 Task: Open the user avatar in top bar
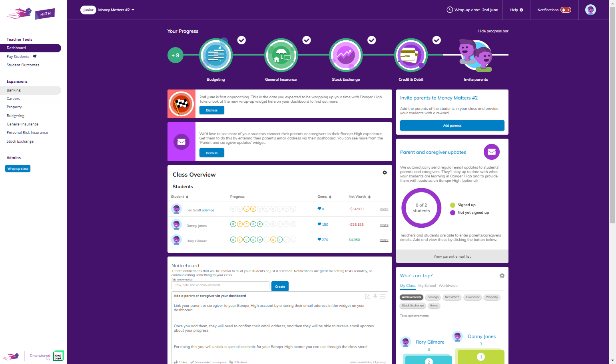click(x=590, y=10)
